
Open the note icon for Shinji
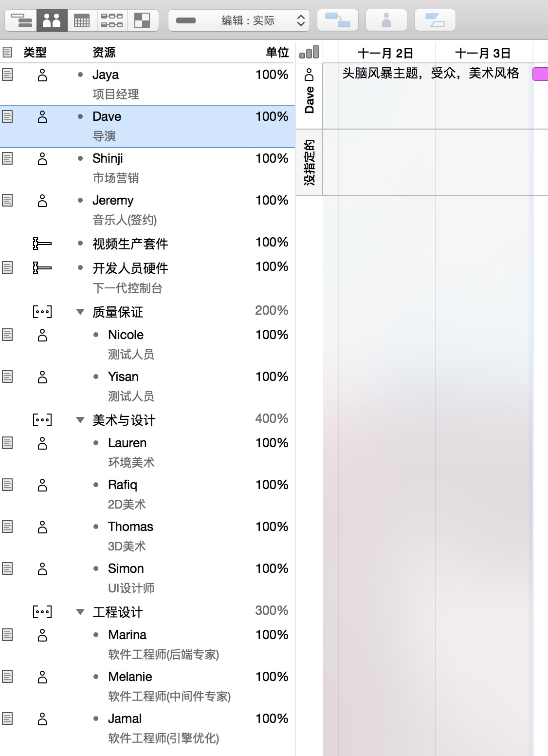(7, 158)
